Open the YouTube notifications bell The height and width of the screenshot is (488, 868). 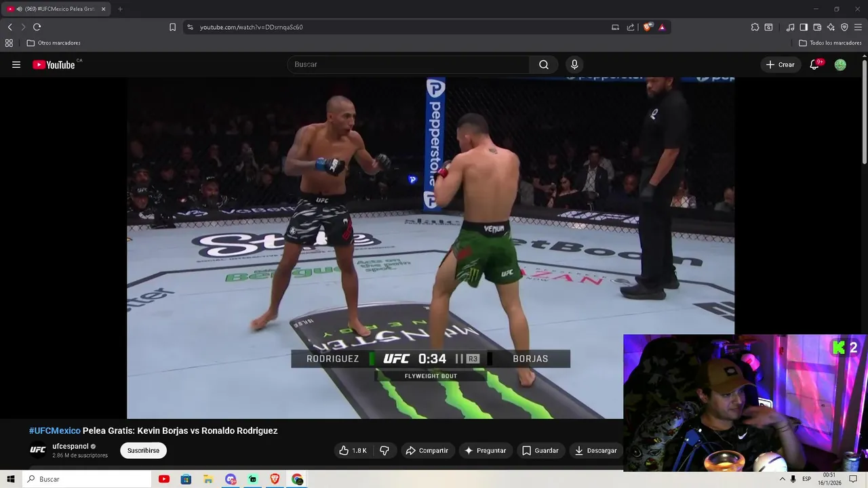coord(815,64)
